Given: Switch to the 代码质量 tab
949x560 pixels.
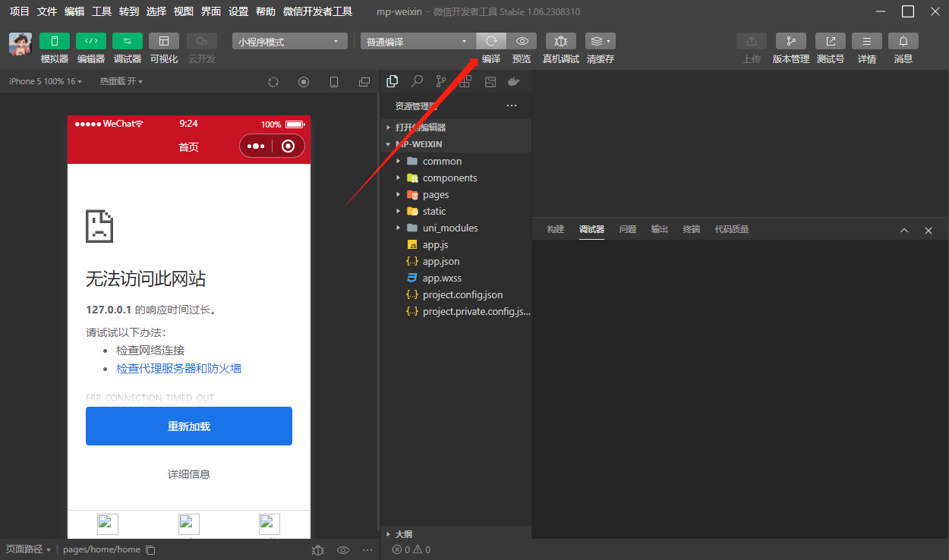Looking at the screenshot, I should [x=732, y=229].
